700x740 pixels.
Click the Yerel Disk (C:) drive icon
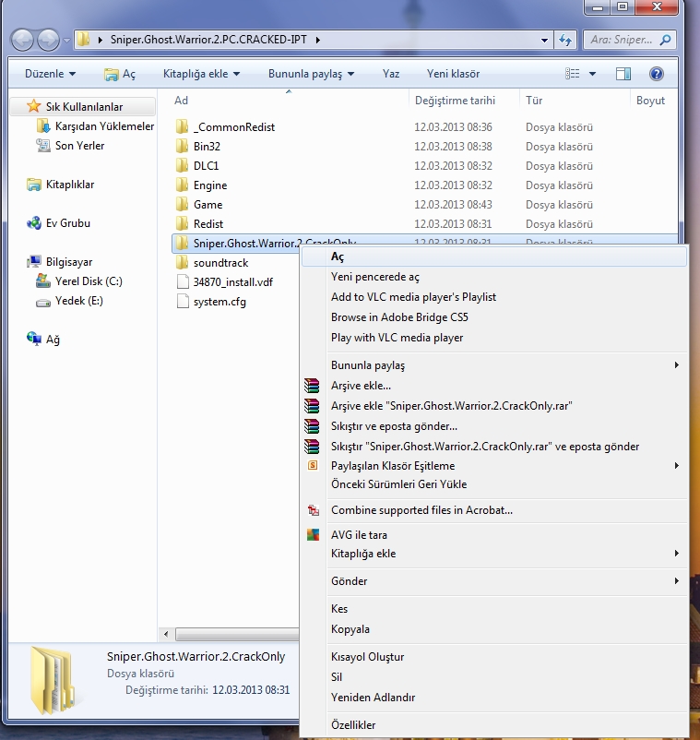(43, 281)
